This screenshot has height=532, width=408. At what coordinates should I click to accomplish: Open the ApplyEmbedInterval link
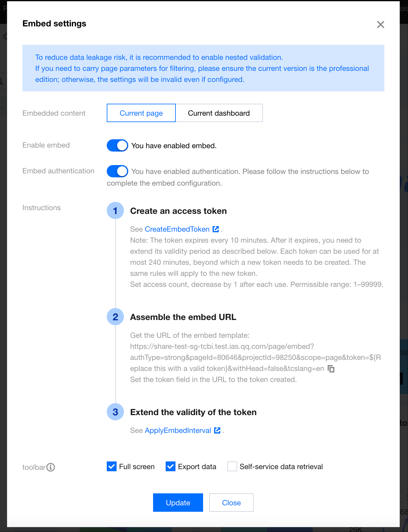(178, 430)
